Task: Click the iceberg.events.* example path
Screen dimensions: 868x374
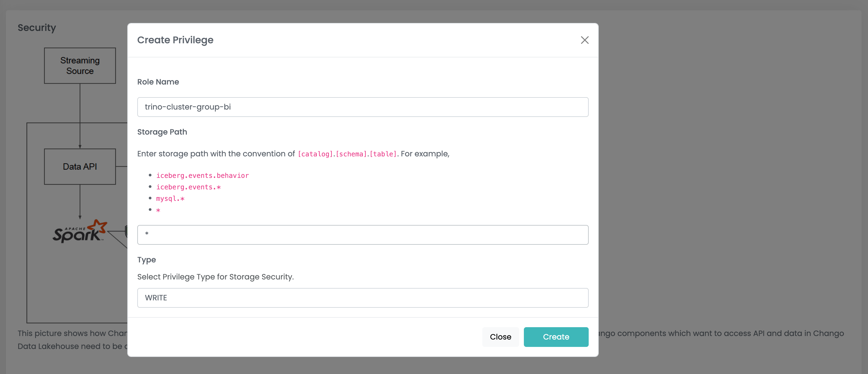Action: (188, 187)
